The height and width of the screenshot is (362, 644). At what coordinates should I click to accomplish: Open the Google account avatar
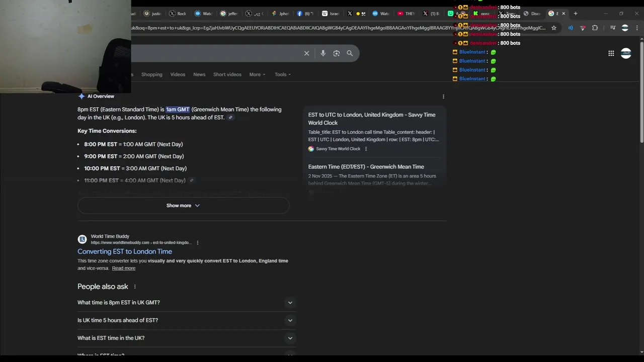point(626,53)
